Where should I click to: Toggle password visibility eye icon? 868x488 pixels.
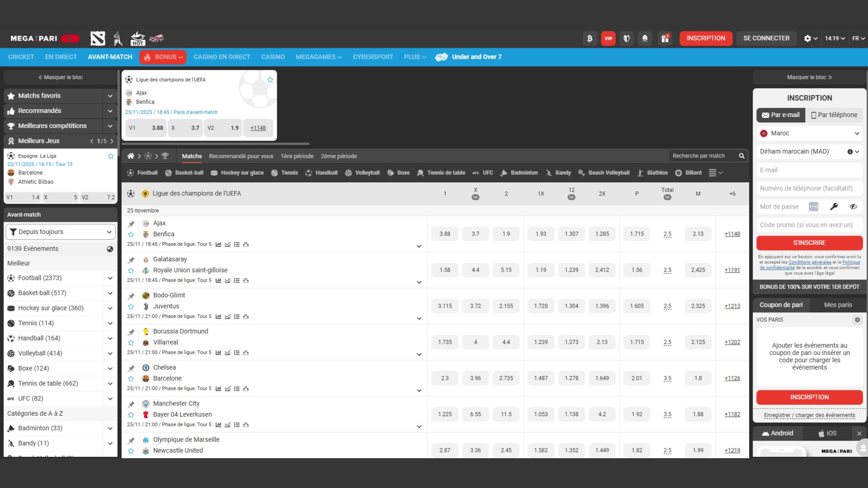[x=853, y=206]
